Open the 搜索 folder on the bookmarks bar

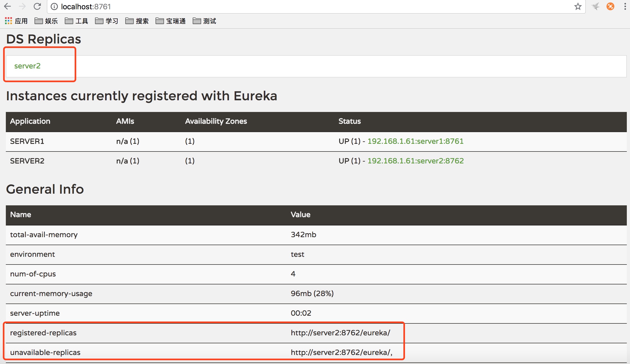[137, 21]
